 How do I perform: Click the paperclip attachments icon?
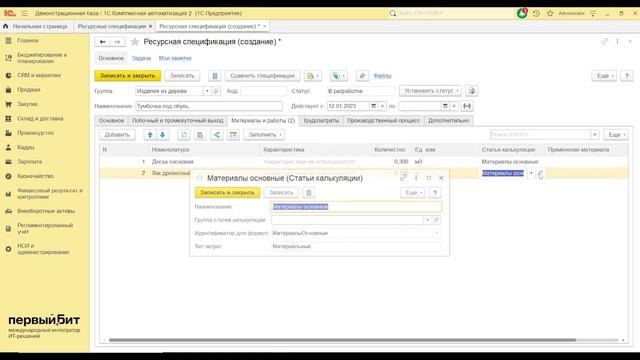coord(362,76)
